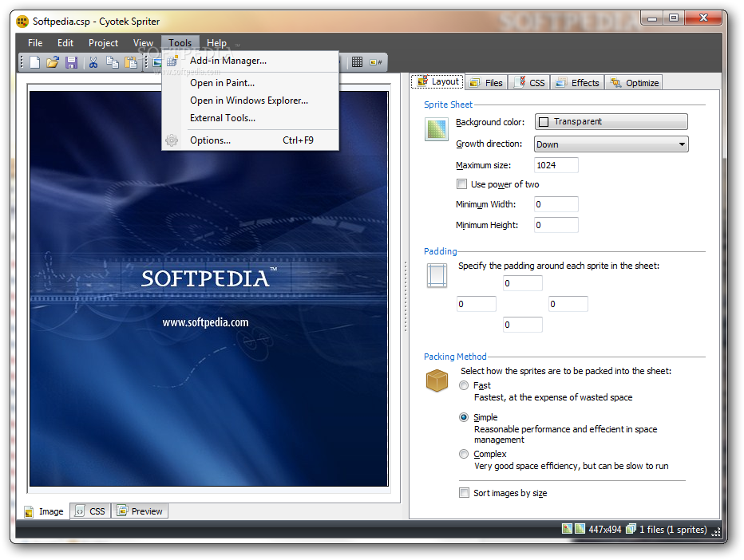Open the File menu
Image resolution: width=744 pixels, height=560 pixels.
click(35, 43)
